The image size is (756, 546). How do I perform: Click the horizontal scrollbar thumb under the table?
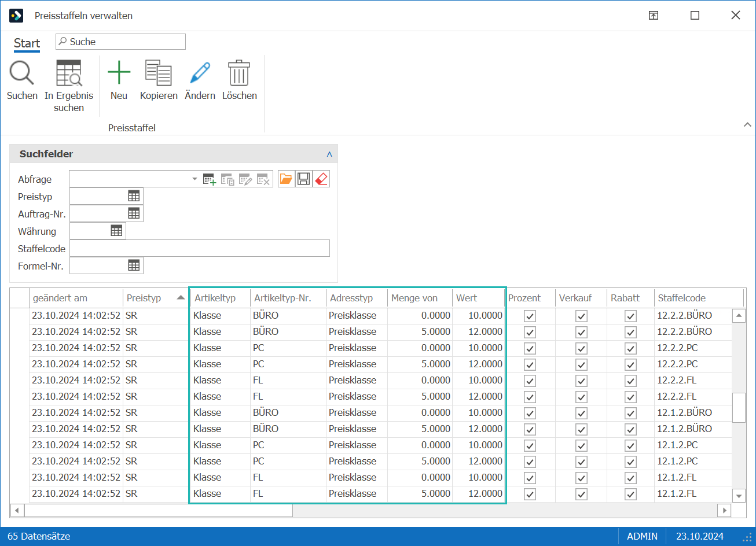(158, 511)
